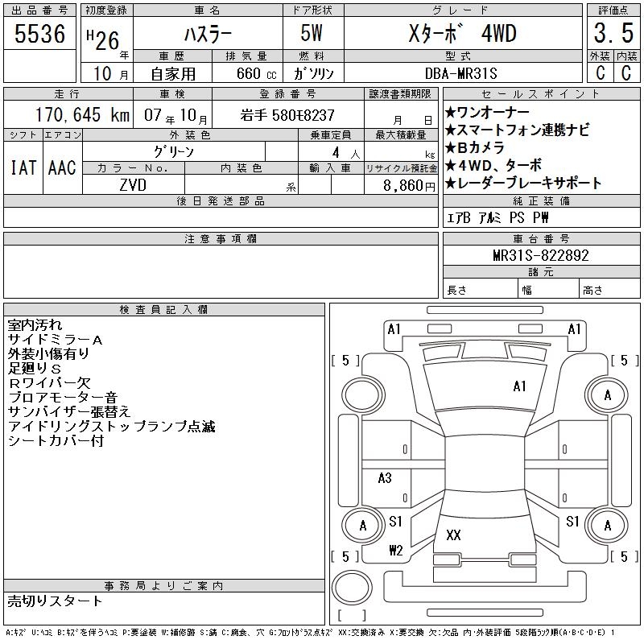Click the 後日発送部品 header

pos(221,201)
